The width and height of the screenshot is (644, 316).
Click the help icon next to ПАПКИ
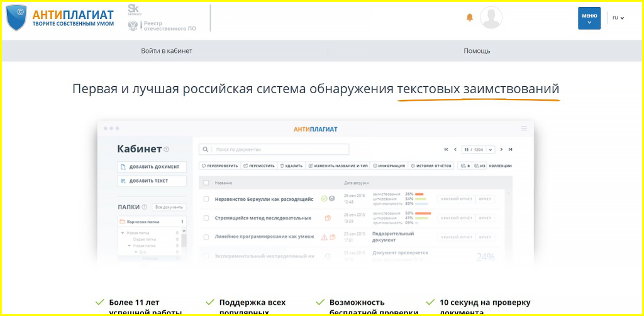pyautogui.click(x=145, y=207)
